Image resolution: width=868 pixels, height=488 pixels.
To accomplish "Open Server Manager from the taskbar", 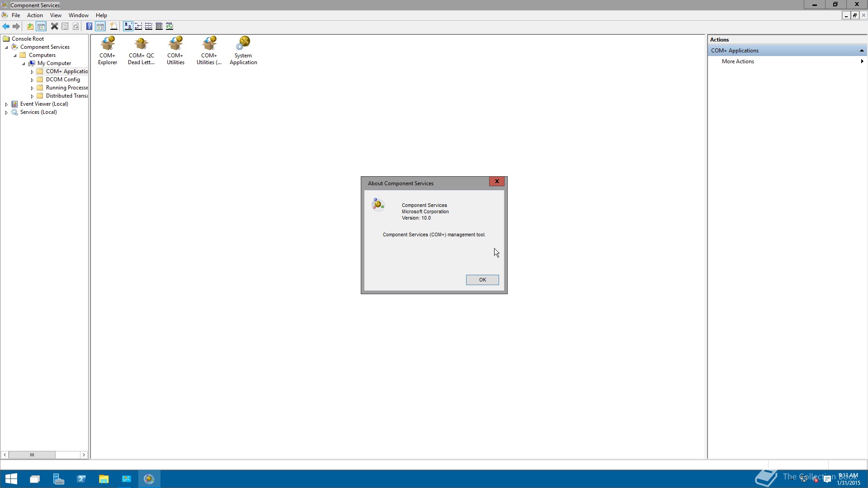I will click(x=58, y=479).
